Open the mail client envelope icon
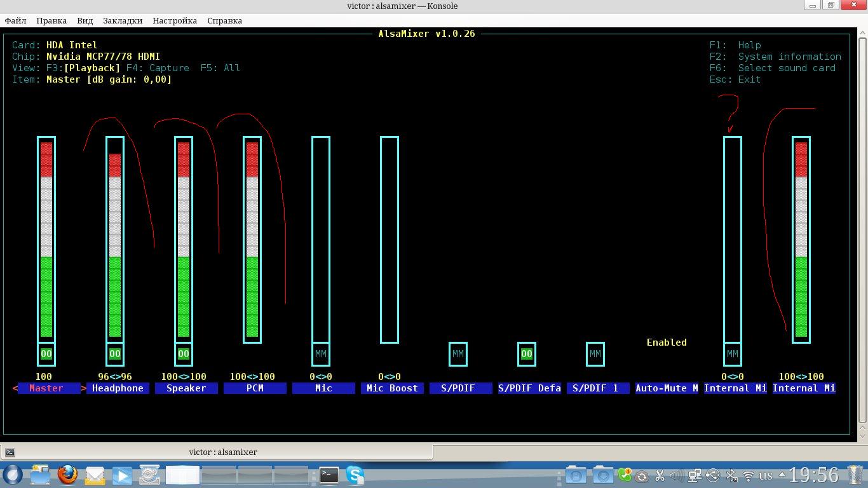The image size is (868, 488). tap(95, 475)
